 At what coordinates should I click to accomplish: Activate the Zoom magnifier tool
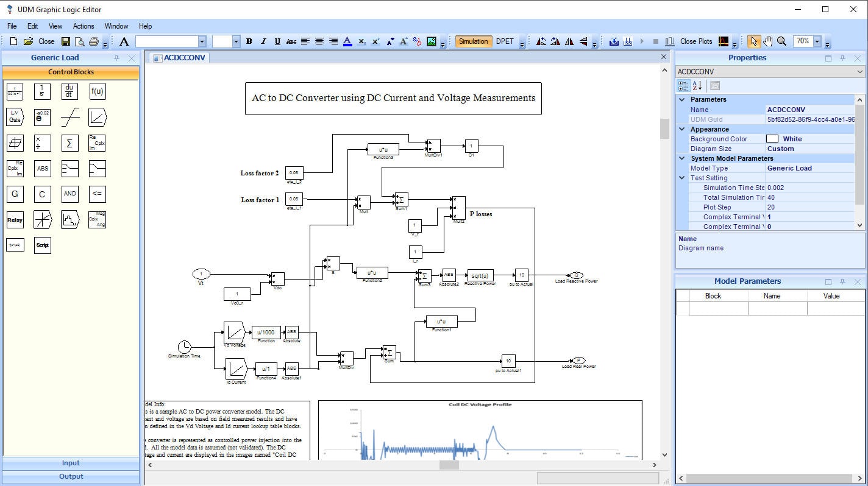(x=781, y=41)
